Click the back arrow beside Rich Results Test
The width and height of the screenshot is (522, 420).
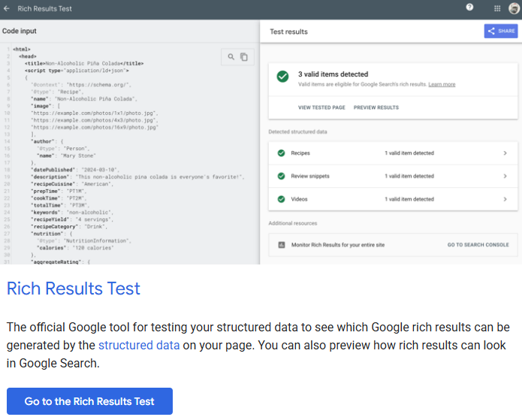(x=7, y=8)
